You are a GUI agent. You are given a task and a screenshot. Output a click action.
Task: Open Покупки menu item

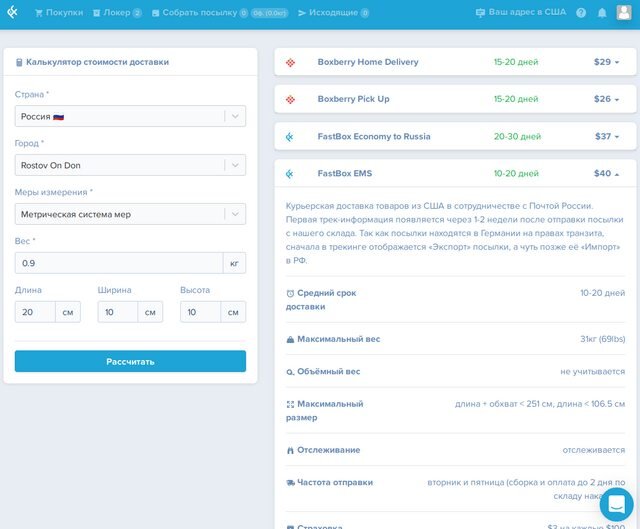(59, 13)
